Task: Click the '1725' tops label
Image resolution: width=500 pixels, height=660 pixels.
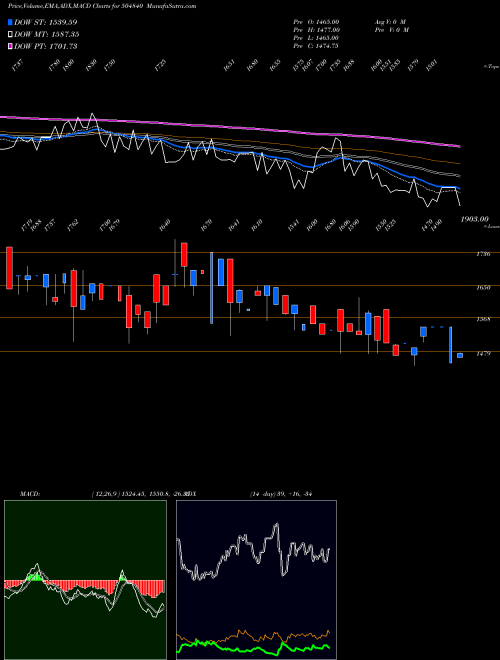Action: 160,65
